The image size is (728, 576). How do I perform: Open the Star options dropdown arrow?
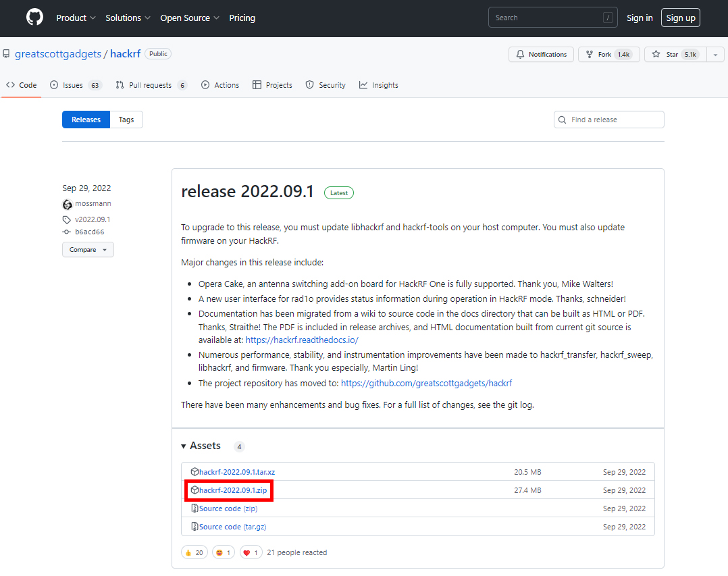715,54
